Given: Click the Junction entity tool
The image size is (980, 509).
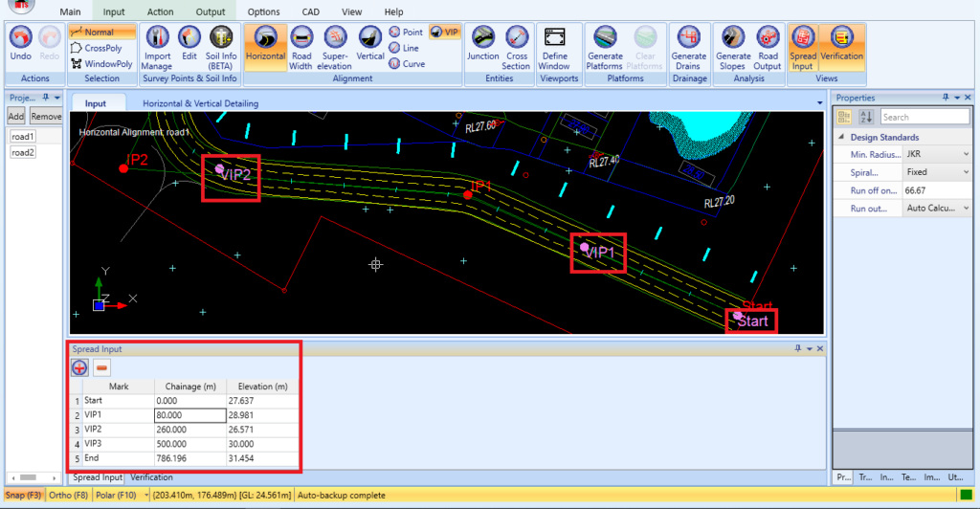Looking at the screenshot, I should point(482,43).
